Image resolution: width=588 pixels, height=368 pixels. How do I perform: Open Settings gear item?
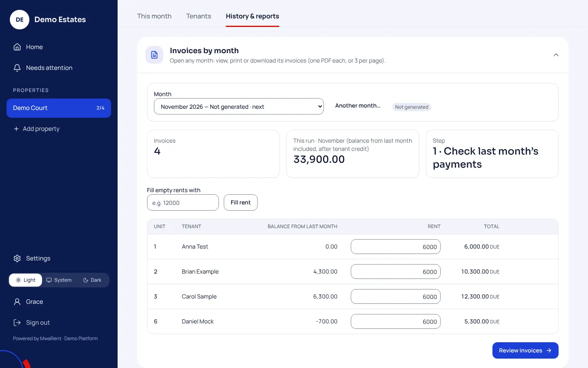pyautogui.click(x=59, y=258)
